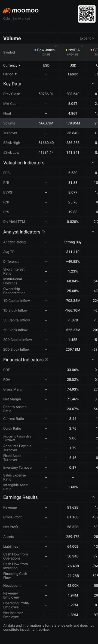98x644 pixels.
Task: Click the Analyst Indicators info icon
Action: [43, 232]
